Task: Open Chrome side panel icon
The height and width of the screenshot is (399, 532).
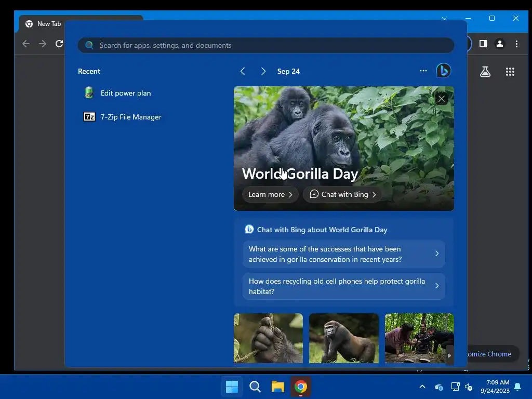Action: pos(483,44)
